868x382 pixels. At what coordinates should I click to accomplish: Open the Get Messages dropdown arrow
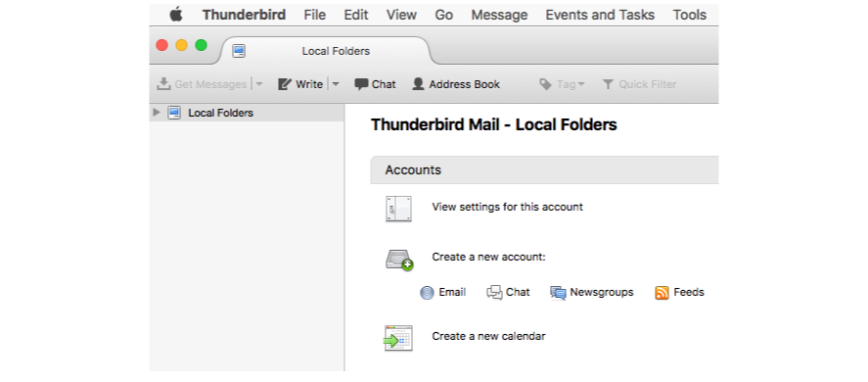[258, 84]
